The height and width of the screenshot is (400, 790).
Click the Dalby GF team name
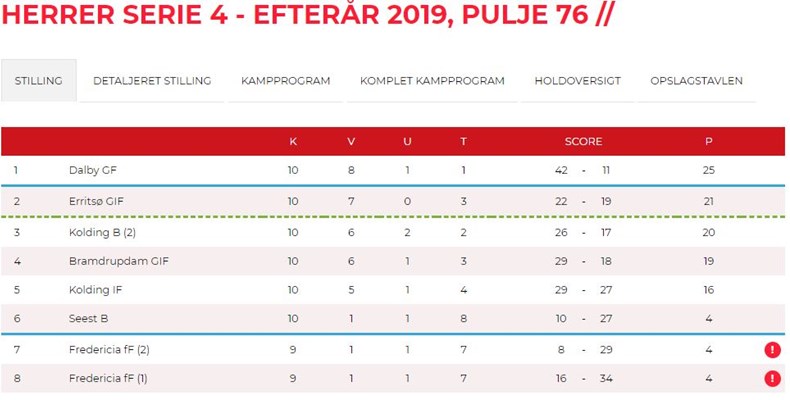pos(93,170)
